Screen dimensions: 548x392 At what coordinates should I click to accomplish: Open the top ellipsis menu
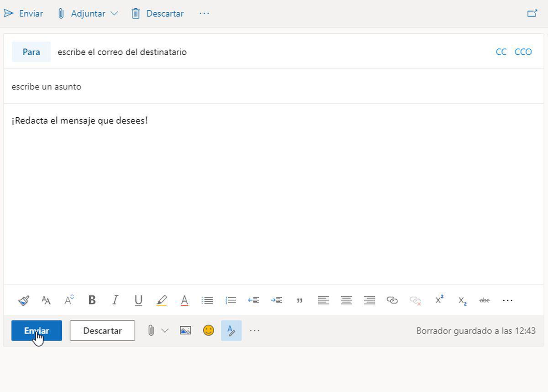(x=204, y=13)
